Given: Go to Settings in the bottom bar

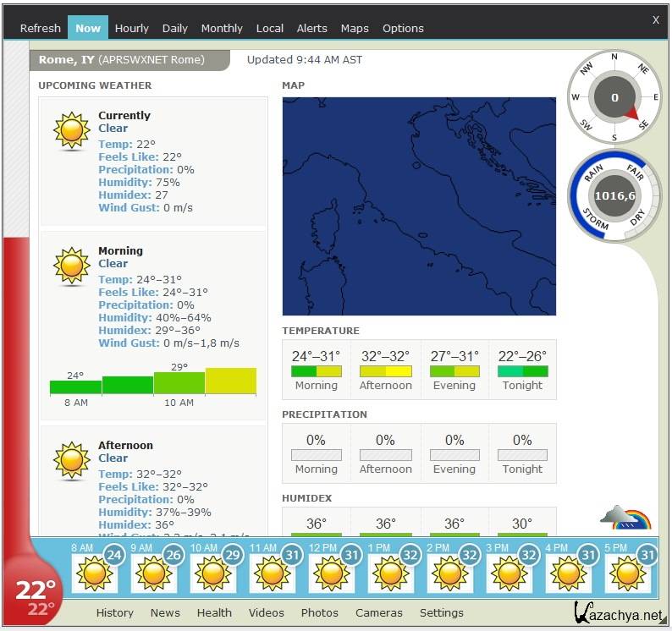Looking at the screenshot, I should [441, 612].
